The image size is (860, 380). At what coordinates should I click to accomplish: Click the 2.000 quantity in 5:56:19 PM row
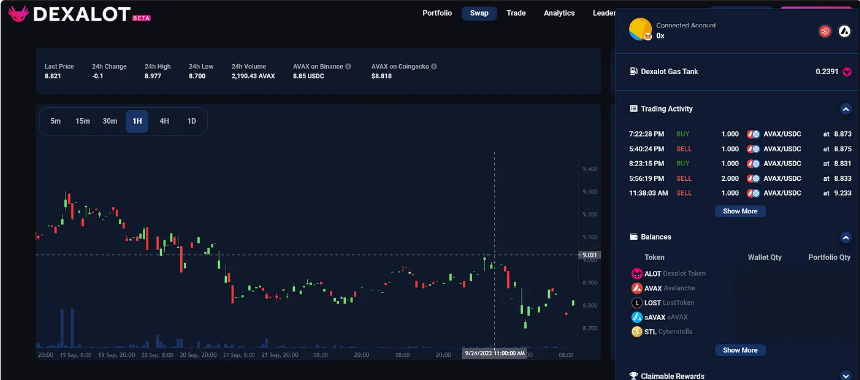pos(730,178)
